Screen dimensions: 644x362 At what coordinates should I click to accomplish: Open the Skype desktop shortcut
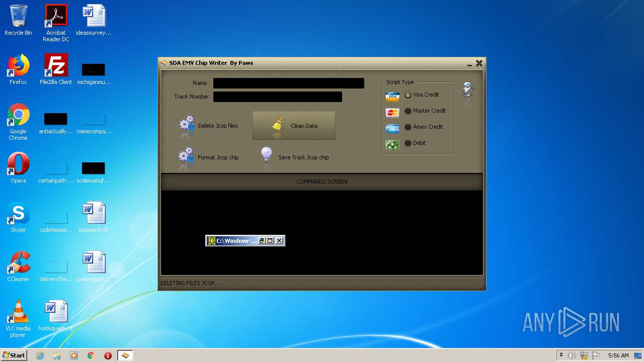tap(18, 217)
